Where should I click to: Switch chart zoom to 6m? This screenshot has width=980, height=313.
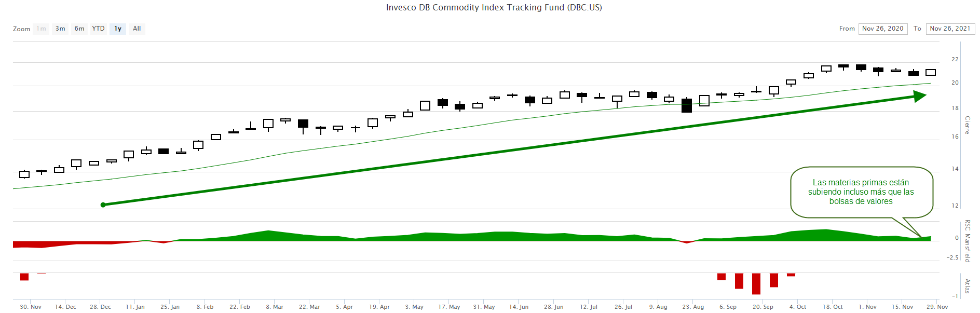click(x=79, y=29)
